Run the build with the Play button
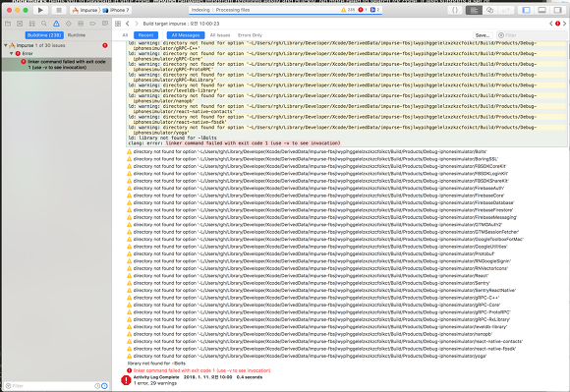This screenshot has width=570, height=392. [40, 10]
